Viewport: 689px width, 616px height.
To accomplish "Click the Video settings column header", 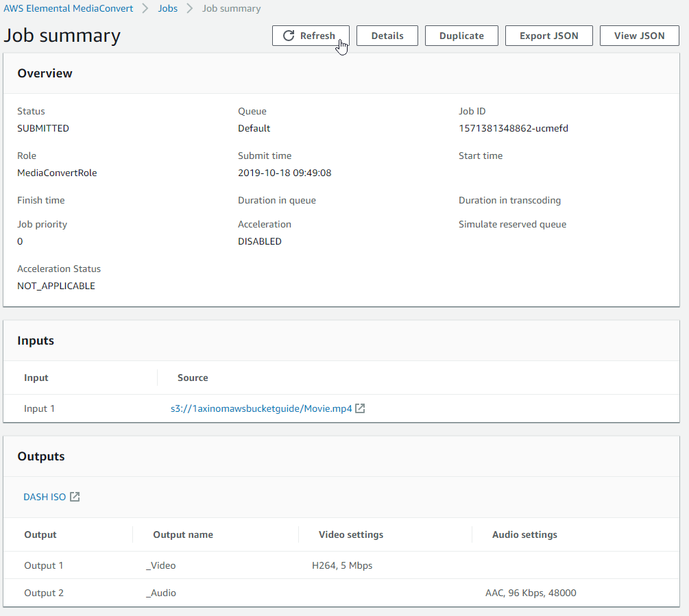I will click(x=351, y=534).
